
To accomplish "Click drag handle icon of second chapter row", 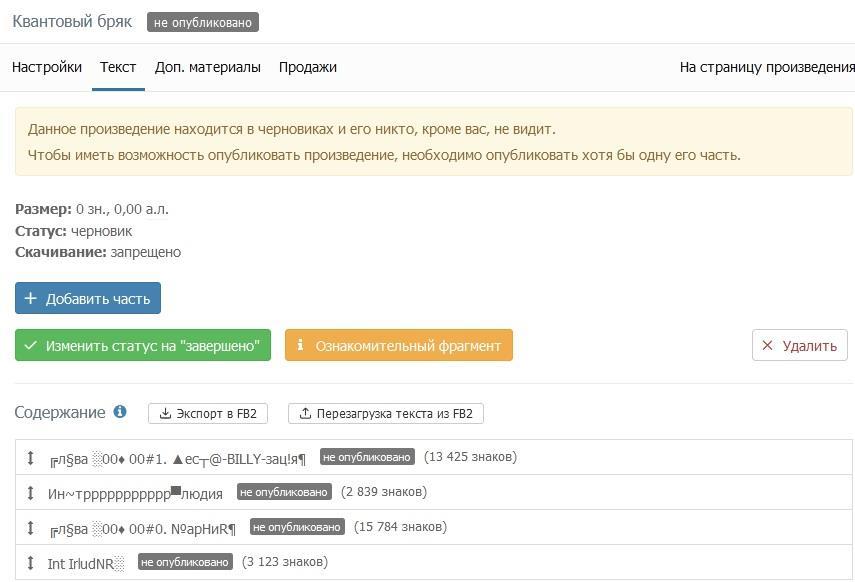I will tap(30, 493).
